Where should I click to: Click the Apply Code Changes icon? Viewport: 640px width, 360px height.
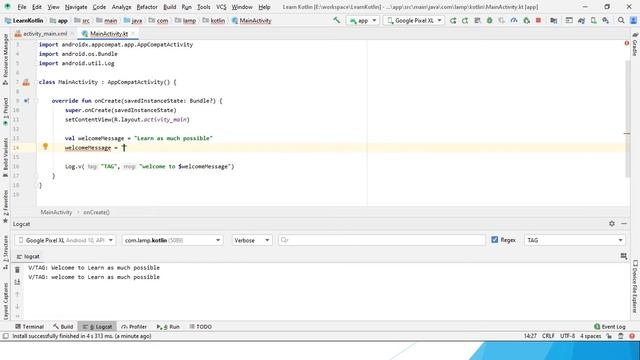click(477, 20)
